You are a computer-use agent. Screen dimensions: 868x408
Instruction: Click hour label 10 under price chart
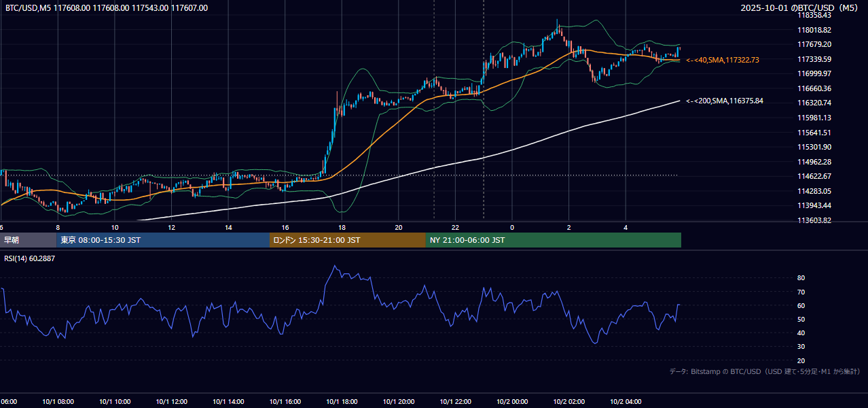[115, 227]
